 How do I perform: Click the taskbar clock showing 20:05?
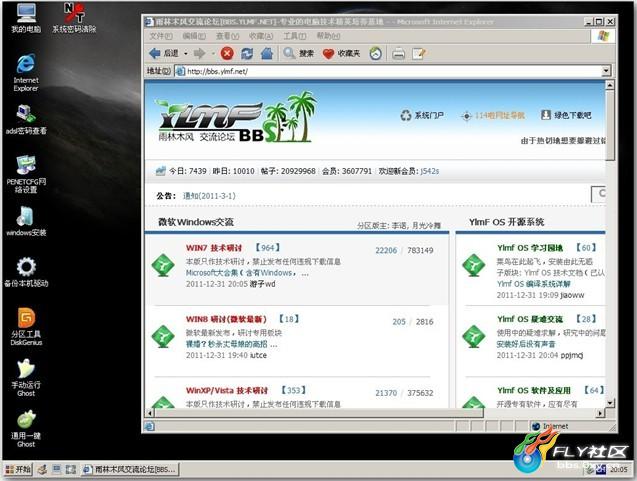[x=618, y=470]
